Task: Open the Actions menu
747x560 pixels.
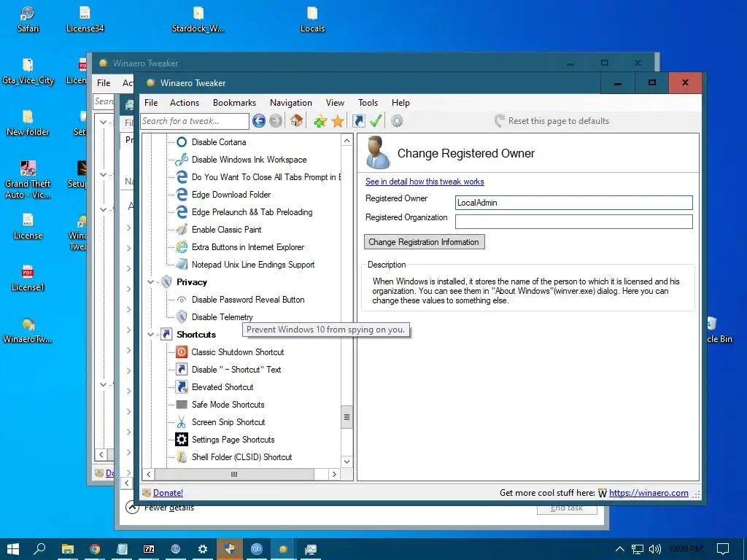Action: coord(185,102)
